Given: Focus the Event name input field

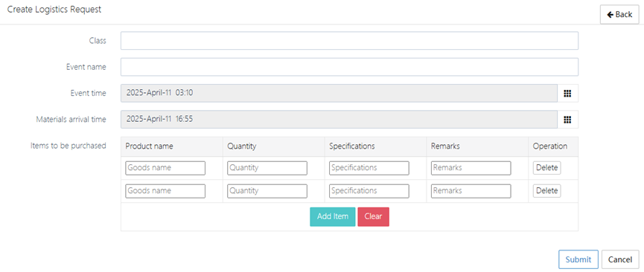Looking at the screenshot, I should click(x=349, y=67).
